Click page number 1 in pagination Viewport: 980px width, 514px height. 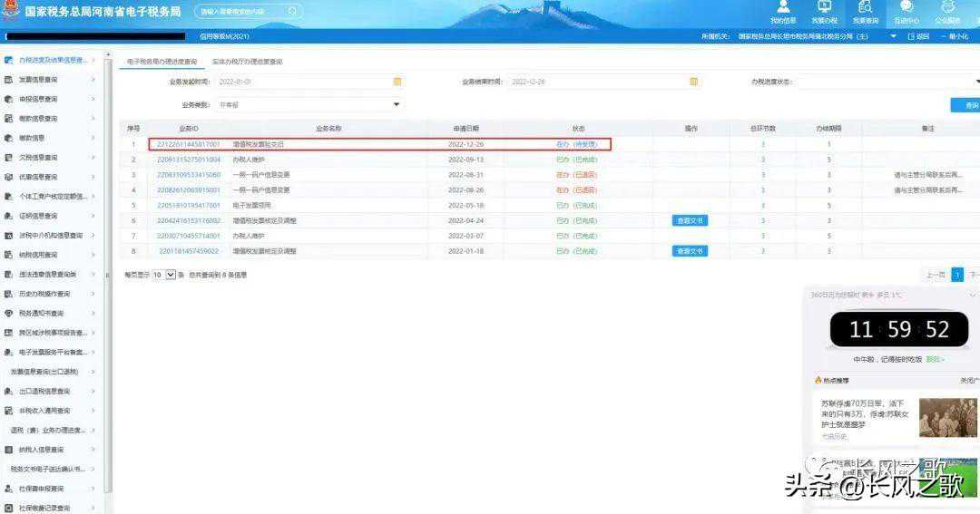957,275
